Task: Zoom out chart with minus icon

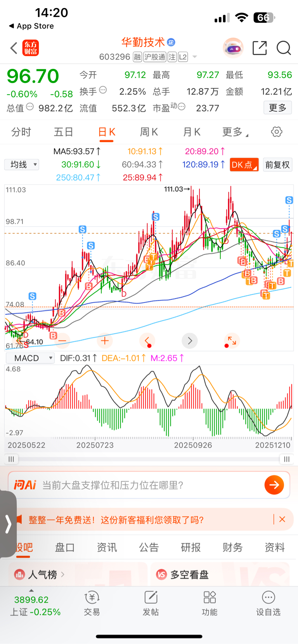Action: [62, 341]
